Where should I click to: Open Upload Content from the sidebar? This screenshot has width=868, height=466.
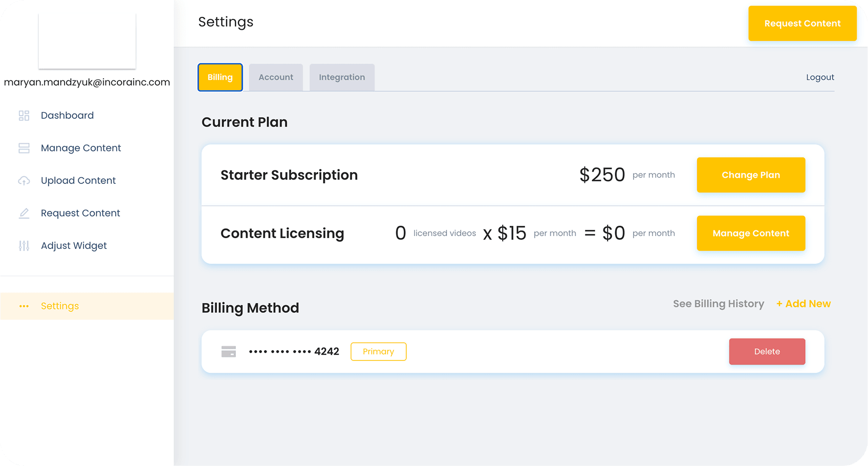click(78, 181)
